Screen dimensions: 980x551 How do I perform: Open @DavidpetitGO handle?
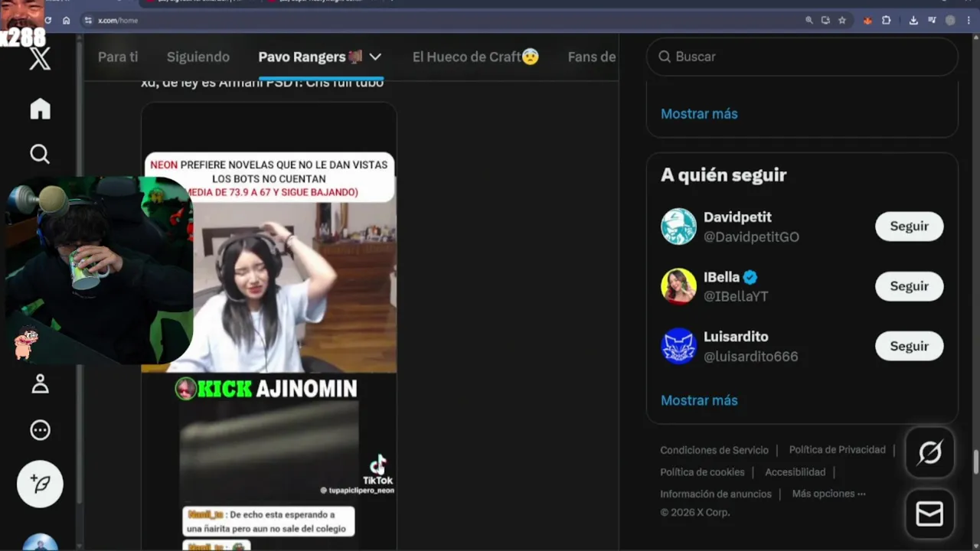[x=751, y=237]
